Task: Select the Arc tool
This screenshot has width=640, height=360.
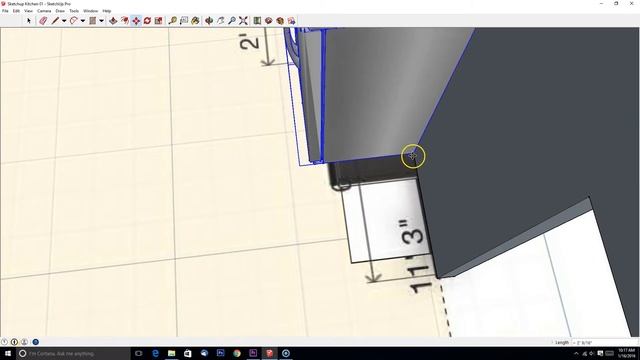Action: point(73,20)
